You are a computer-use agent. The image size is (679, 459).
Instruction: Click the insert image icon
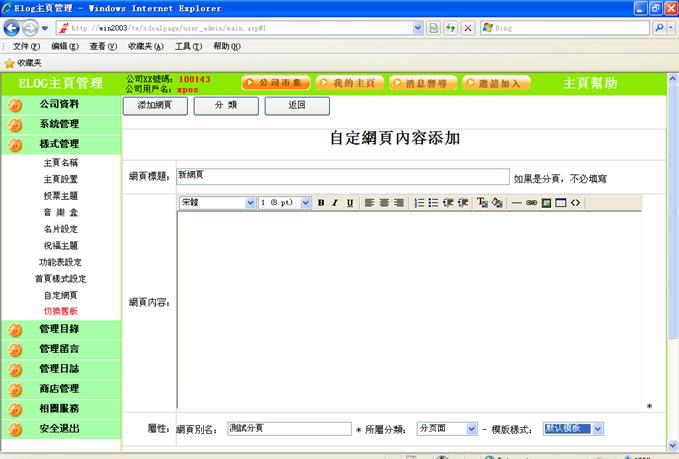pos(546,203)
